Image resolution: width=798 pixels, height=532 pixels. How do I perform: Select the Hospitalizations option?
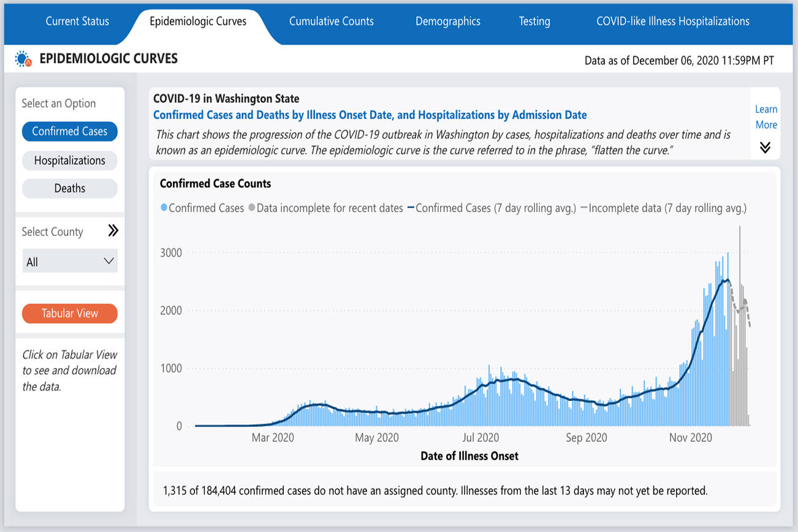[x=69, y=161]
